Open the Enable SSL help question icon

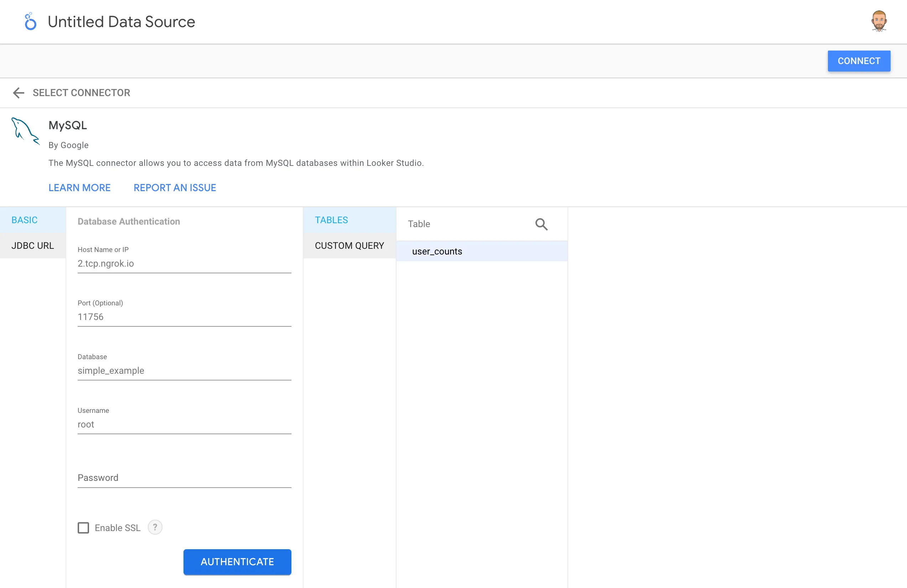[155, 527]
